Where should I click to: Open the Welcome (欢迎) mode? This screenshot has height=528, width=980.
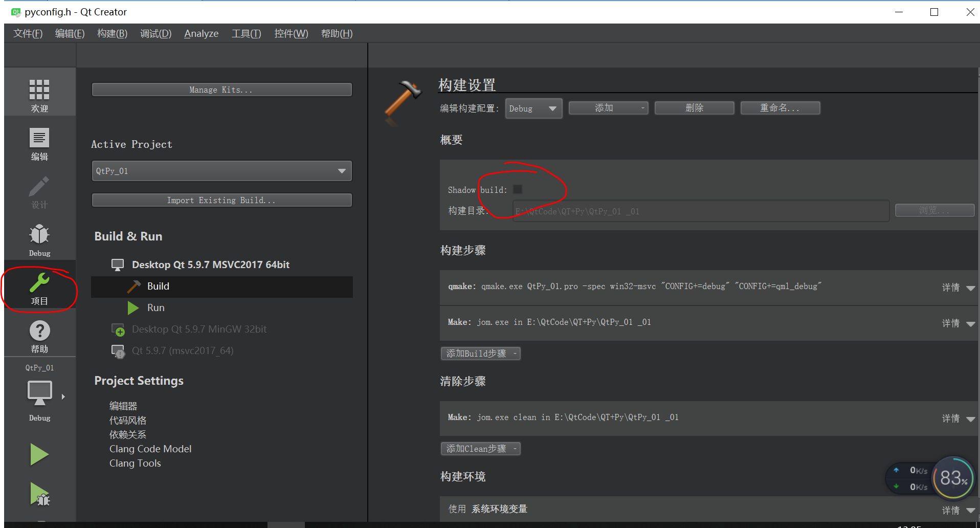(x=39, y=96)
